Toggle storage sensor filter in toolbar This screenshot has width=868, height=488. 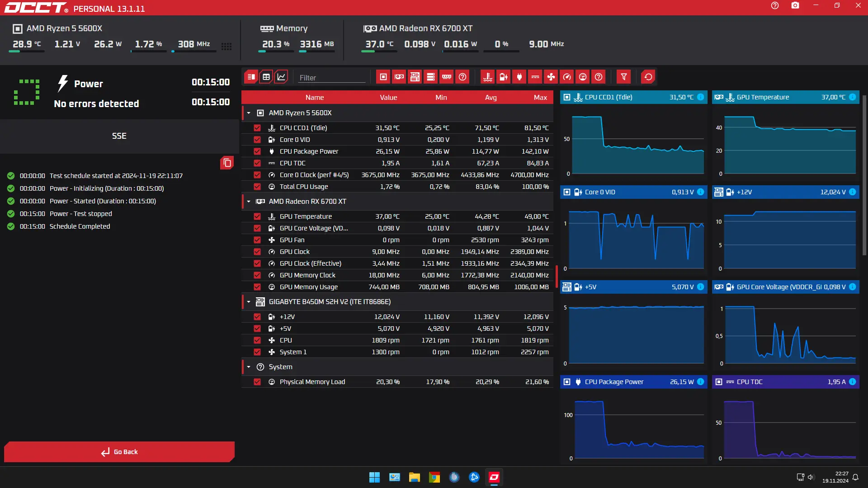tap(431, 77)
